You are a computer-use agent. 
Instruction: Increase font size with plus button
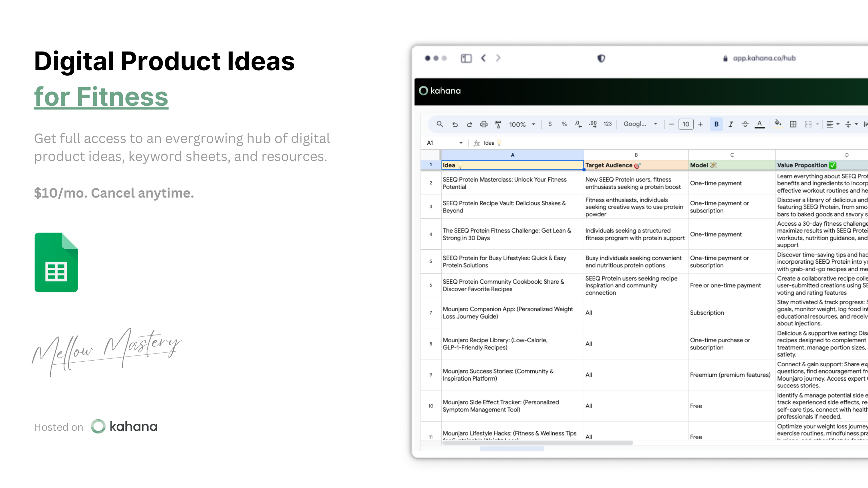click(700, 124)
